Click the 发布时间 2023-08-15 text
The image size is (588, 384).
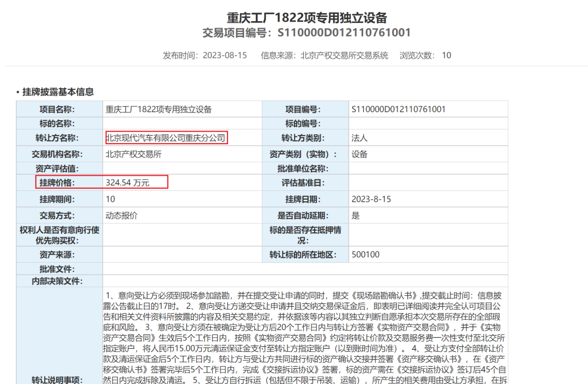205,55
